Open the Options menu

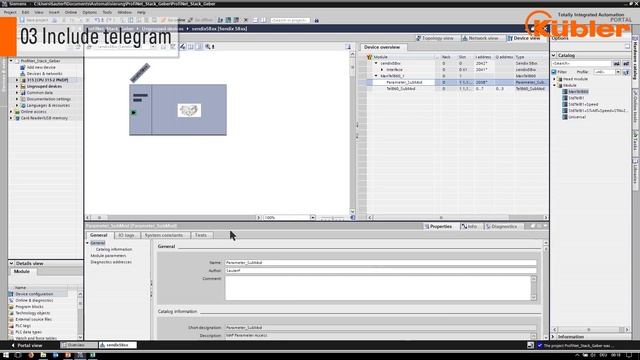pyautogui.click(x=89, y=12)
